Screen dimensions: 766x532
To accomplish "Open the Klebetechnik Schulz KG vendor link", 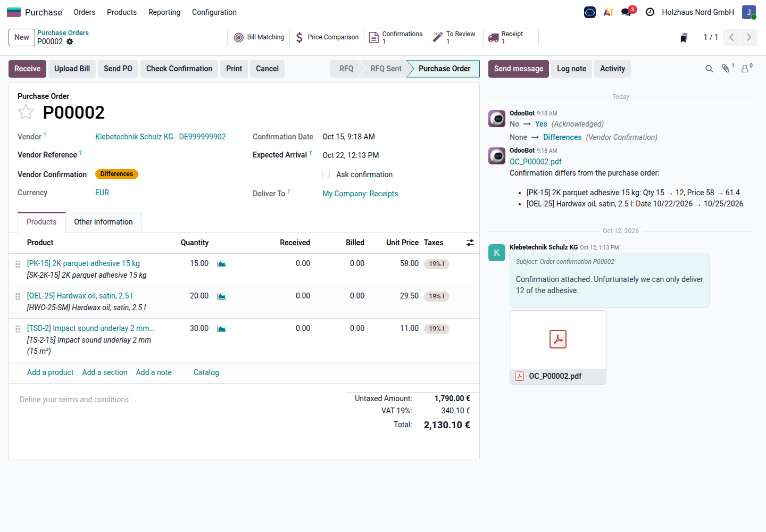I will pos(161,137).
